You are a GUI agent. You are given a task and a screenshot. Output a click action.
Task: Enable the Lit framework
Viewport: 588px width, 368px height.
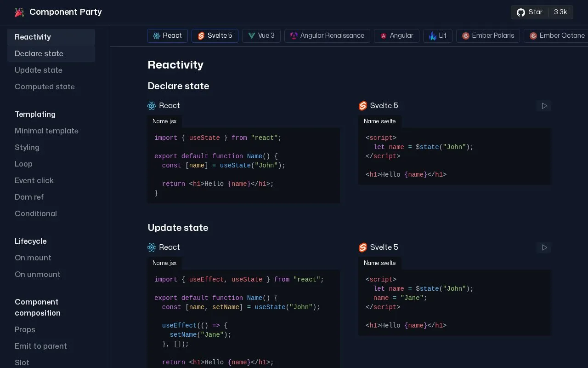coord(438,36)
